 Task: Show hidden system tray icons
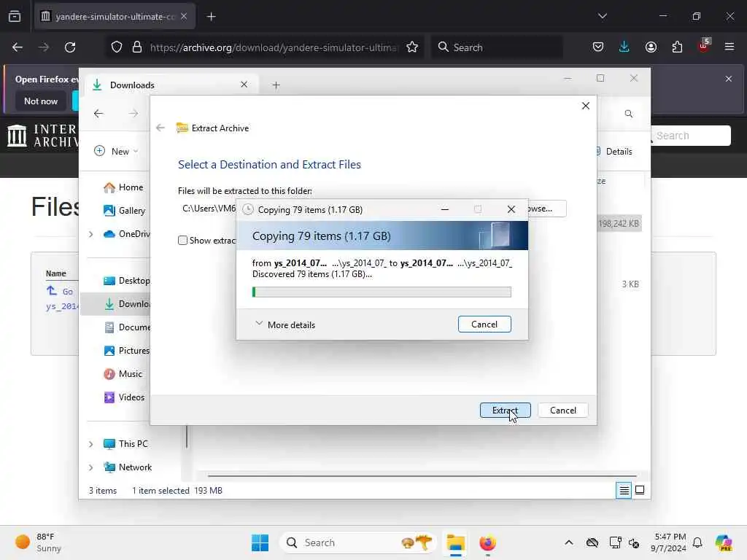[569, 542]
